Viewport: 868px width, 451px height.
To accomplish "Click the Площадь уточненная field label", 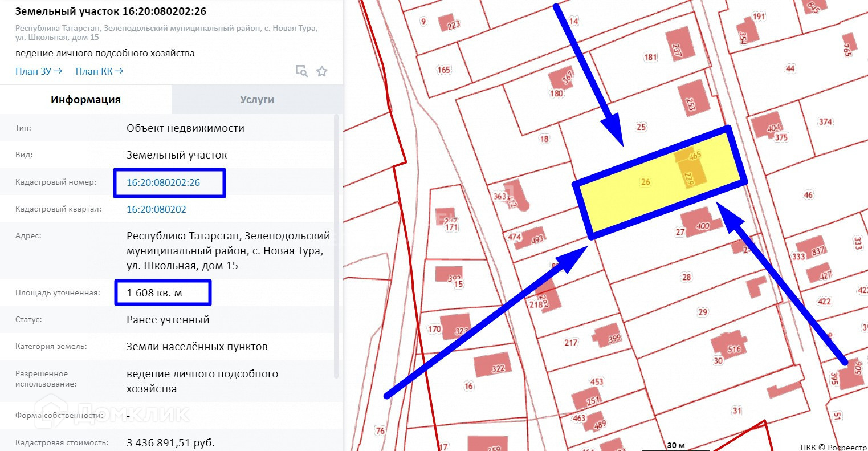I will point(58,293).
